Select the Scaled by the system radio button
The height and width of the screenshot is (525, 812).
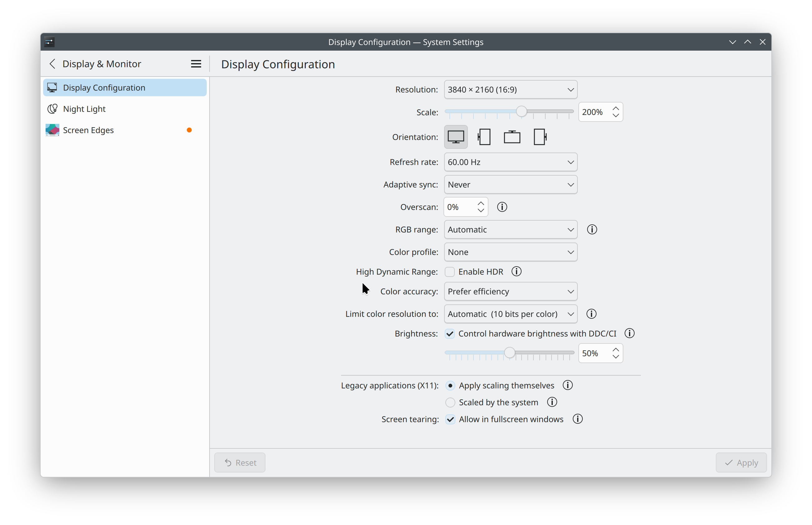click(x=450, y=402)
